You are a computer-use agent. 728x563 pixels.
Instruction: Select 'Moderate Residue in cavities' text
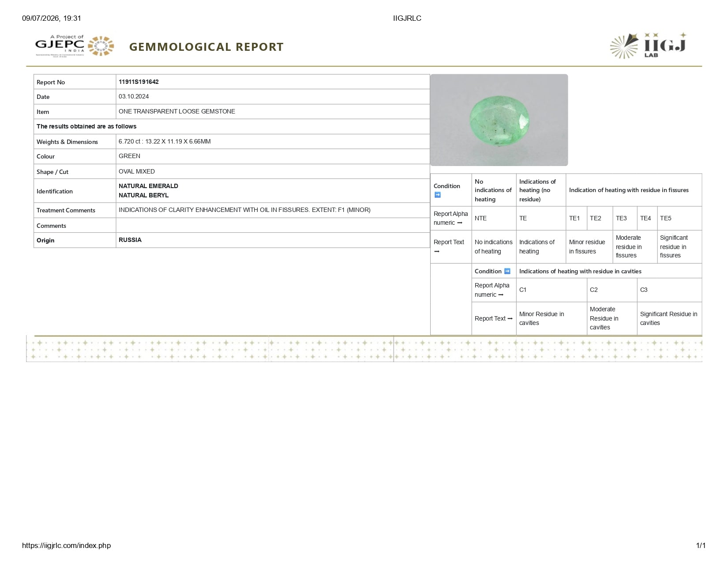[604, 318]
